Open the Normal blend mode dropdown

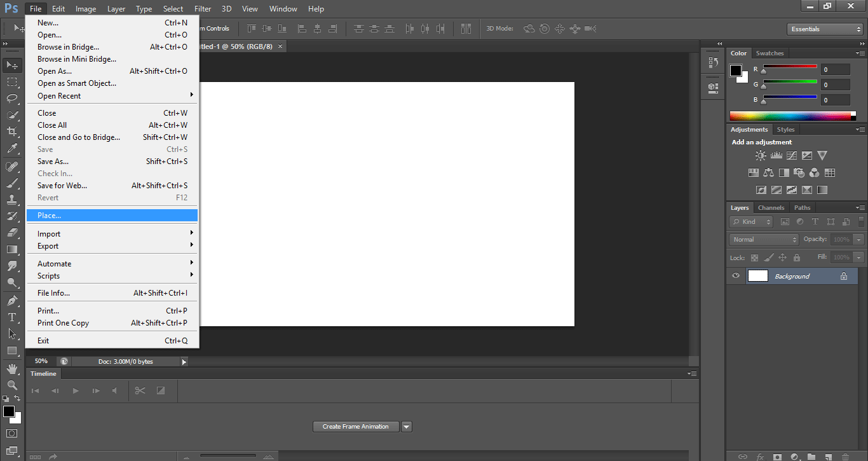coord(764,240)
